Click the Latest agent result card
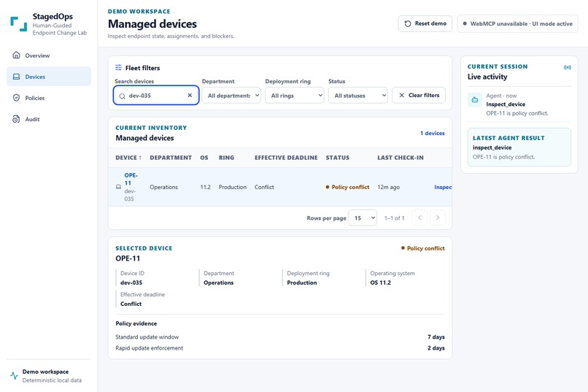The height and width of the screenshot is (392, 588). pyautogui.click(x=519, y=147)
